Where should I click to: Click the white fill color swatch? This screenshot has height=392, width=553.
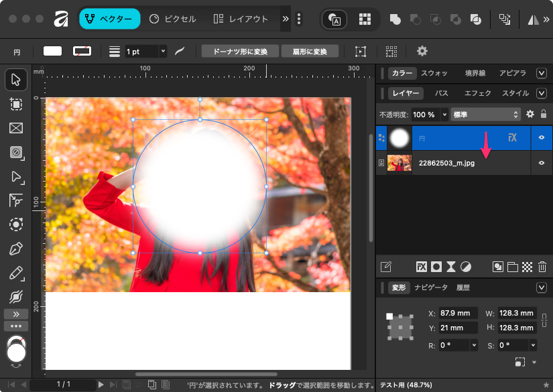[x=52, y=51]
